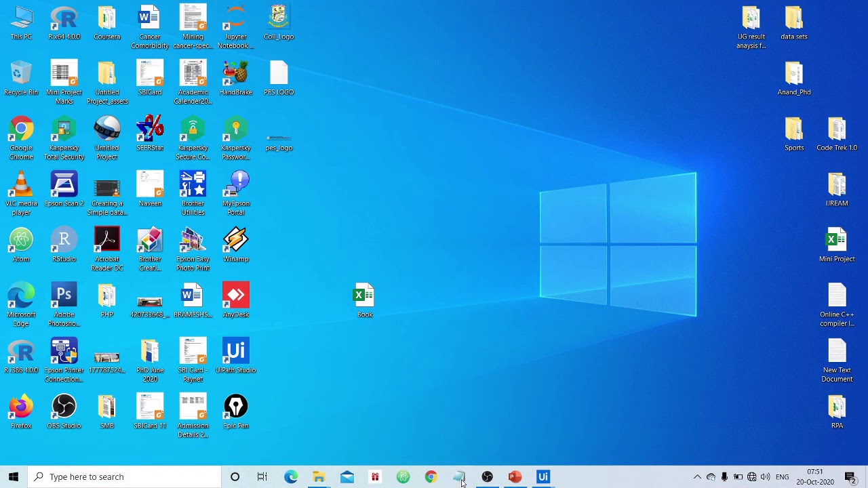Image resolution: width=868 pixels, height=488 pixels.
Task: Select the UiPath Studio desktop shortcut
Action: [236, 357]
